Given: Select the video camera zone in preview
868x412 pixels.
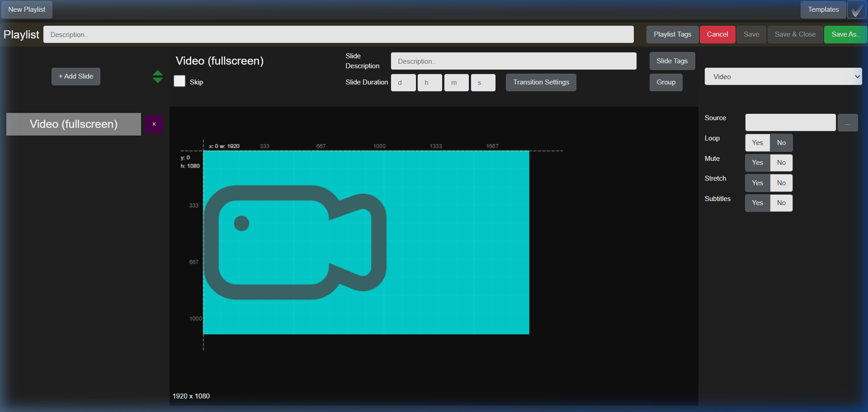Looking at the screenshot, I should pos(366,243).
